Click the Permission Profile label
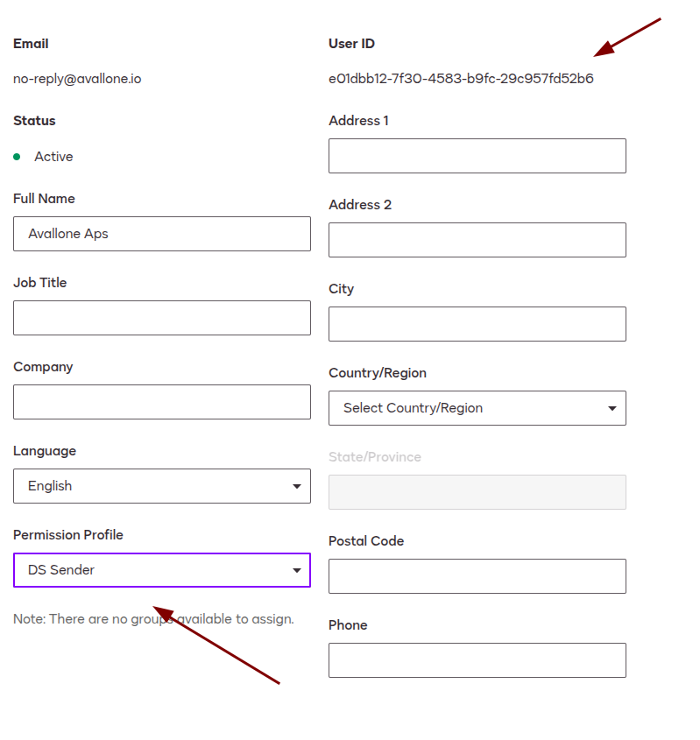 pyautogui.click(x=68, y=535)
